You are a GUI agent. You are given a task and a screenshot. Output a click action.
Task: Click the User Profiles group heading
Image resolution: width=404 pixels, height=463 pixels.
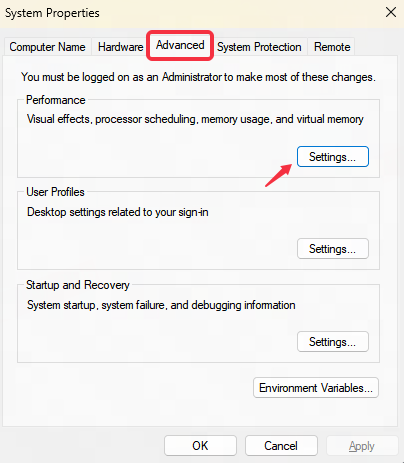[55, 192]
